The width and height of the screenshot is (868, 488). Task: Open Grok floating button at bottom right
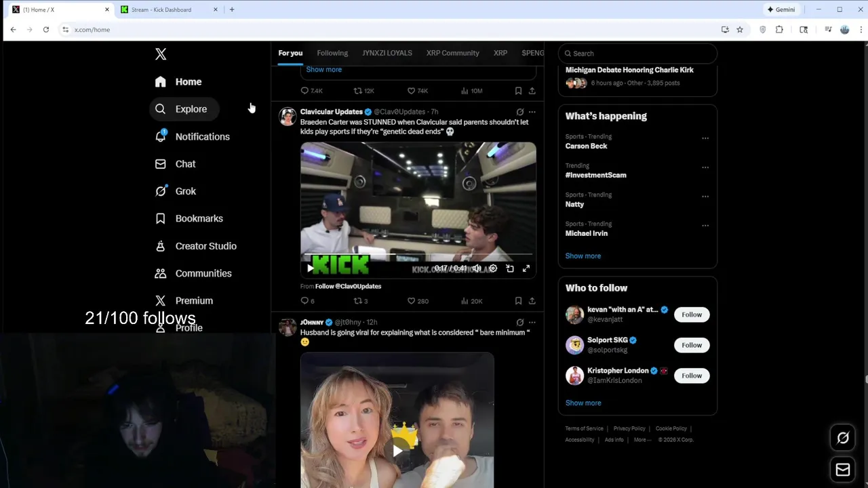pos(843,438)
